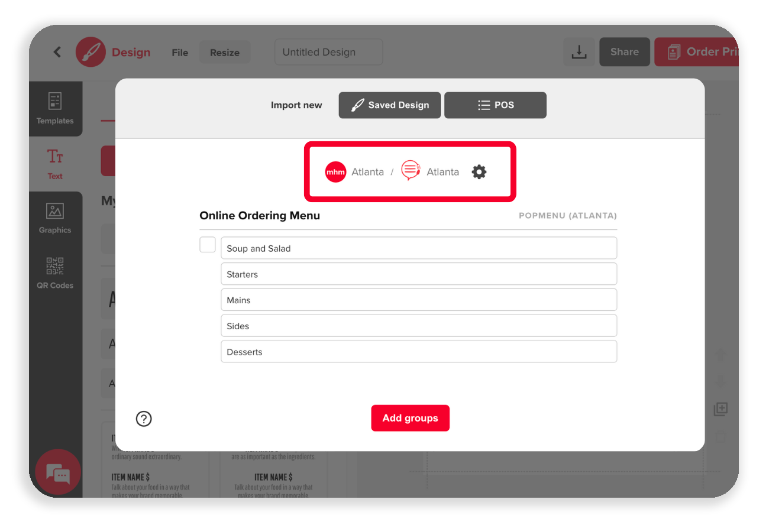
Task: Click the Share button
Action: click(x=625, y=52)
